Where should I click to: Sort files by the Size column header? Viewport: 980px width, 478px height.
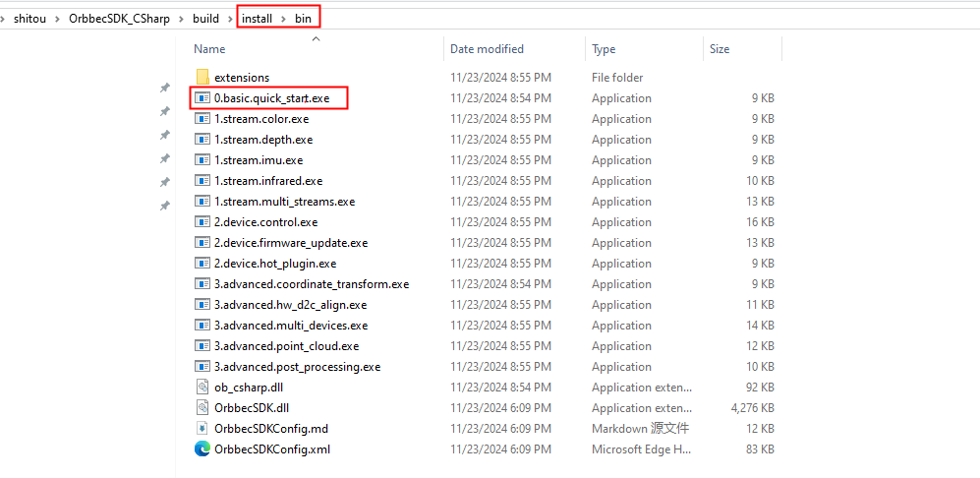720,49
